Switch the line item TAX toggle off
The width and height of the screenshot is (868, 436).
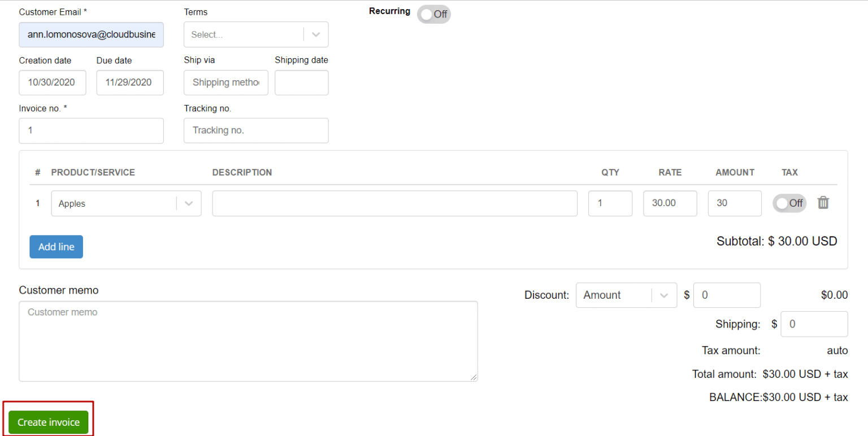789,203
